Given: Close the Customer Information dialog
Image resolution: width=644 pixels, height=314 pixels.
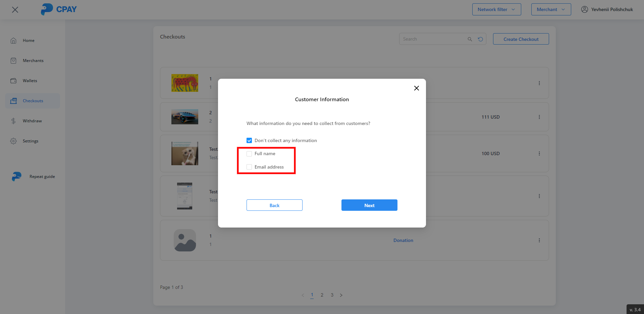Looking at the screenshot, I should (x=416, y=88).
